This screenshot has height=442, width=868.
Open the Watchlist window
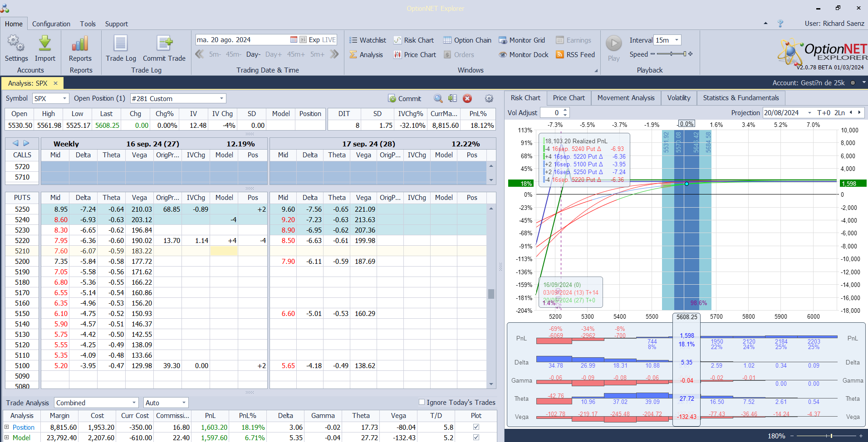pos(368,40)
